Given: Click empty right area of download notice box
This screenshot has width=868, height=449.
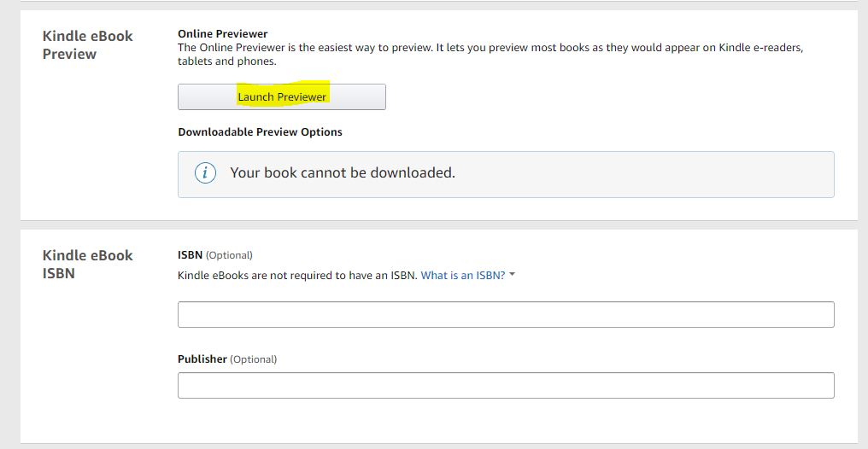Looking at the screenshot, I should 683,174.
